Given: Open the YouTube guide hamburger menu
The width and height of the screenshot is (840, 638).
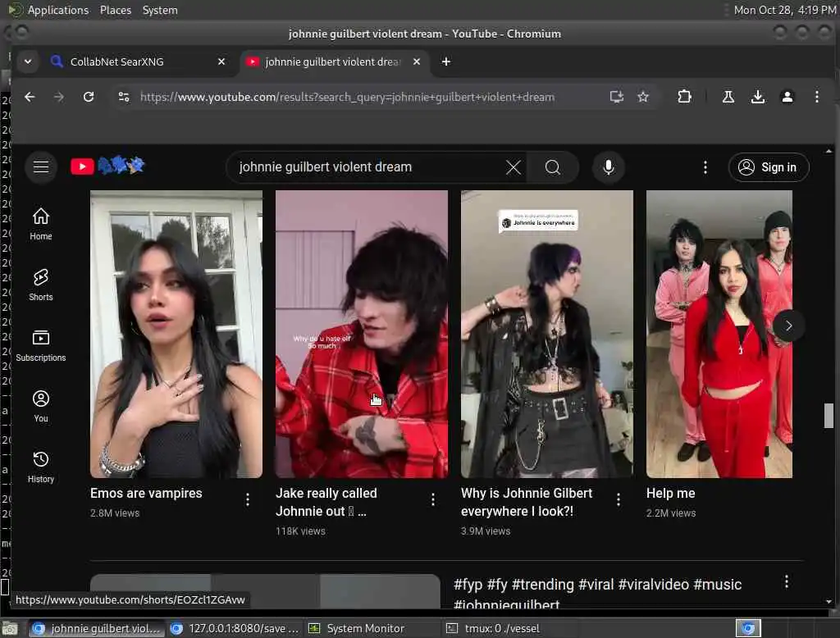Looking at the screenshot, I should (x=41, y=167).
